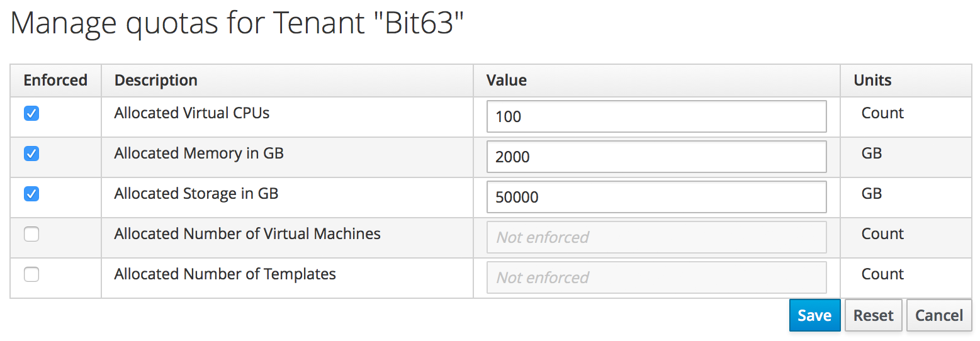Image resolution: width=980 pixels, height=341 pixels.
Task: Click the 'Allocated Virtual CPUs' description text
Action: click(x=192, y=113)
